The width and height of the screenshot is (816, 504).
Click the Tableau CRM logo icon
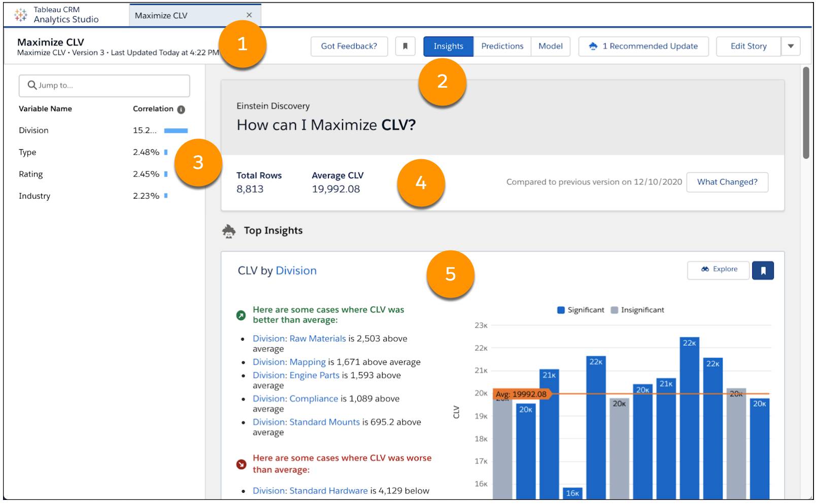pos(21,15)
